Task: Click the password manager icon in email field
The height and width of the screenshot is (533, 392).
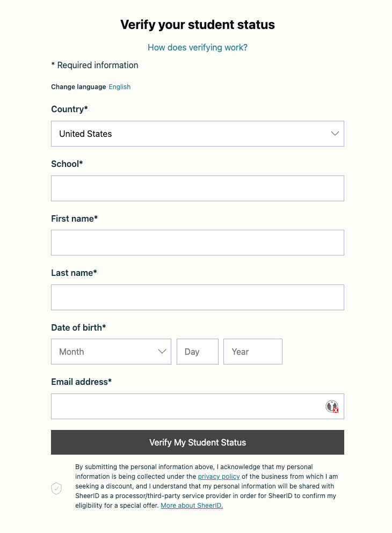Action: point(332,406)
